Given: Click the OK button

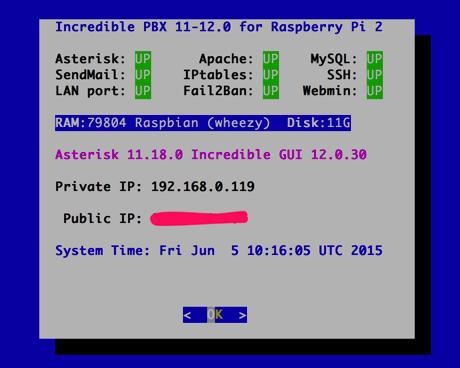Looking at the screenshot, I should [x=215, y=315].
